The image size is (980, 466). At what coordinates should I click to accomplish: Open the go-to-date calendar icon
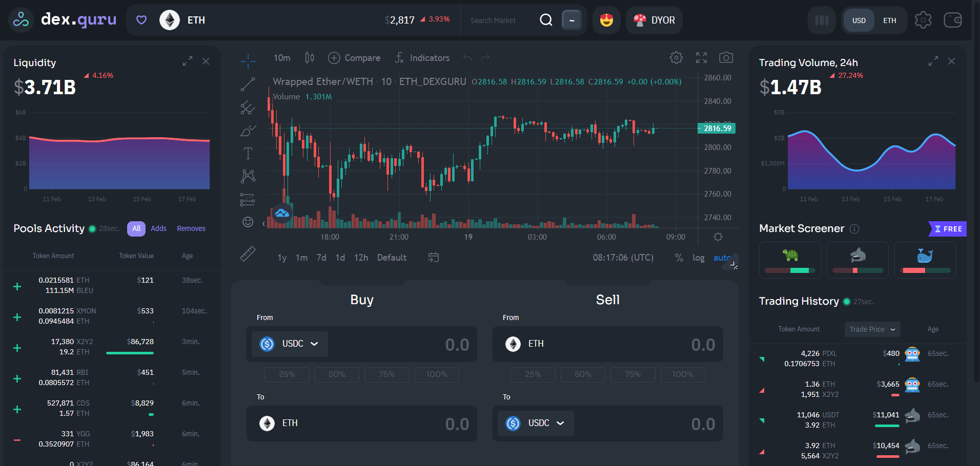point(434,258)
